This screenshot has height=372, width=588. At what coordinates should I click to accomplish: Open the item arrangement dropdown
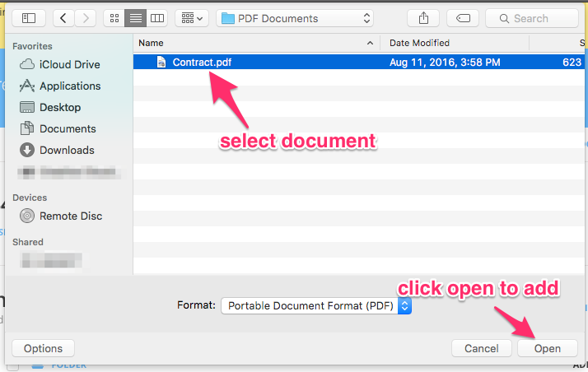191,18
